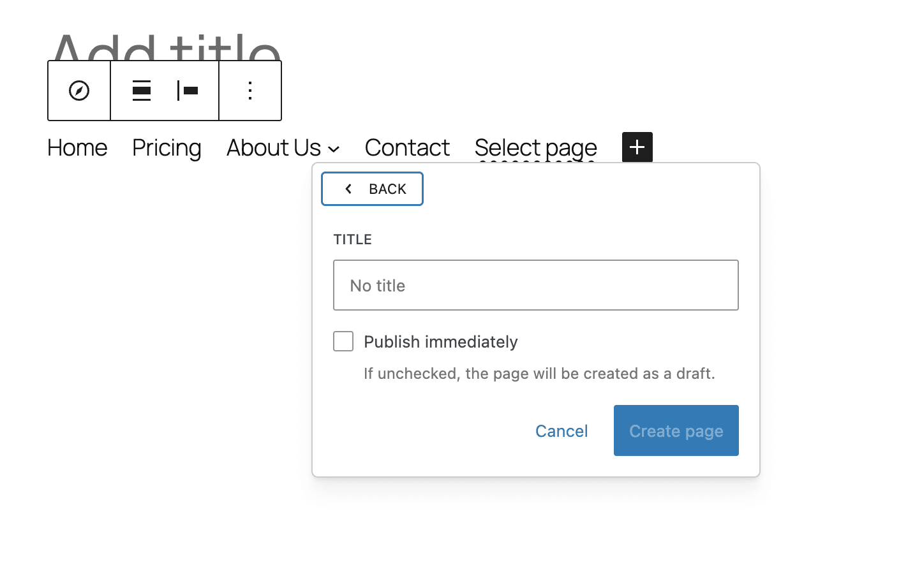Screen dimensions: 915x588
Task: Click the back chevron inside the Back button
Action: 348,189
